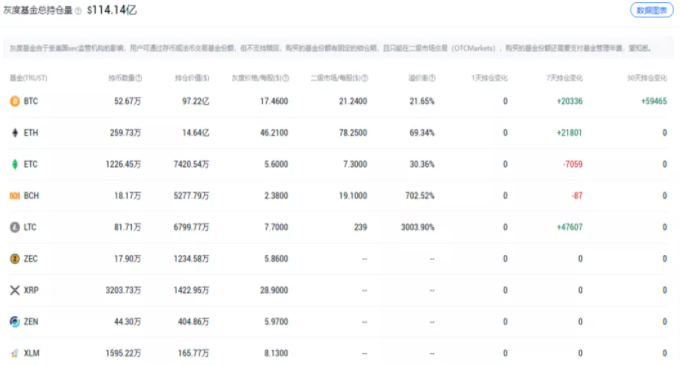Click ETC 7-day change -7059
680x366 pixels.
click(572, 164)
